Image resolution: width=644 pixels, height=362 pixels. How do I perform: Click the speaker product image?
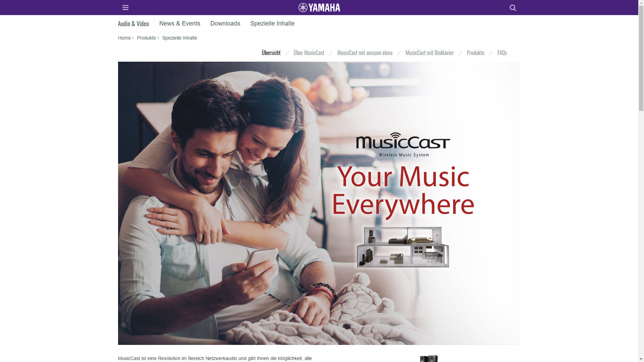point(429,358)
